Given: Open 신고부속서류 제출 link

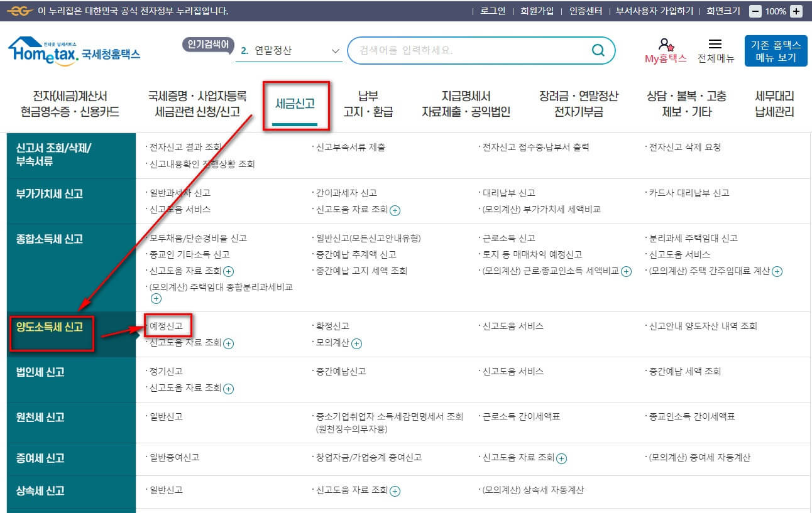Looking at the screenshot, I should click(x=351, y=148).
